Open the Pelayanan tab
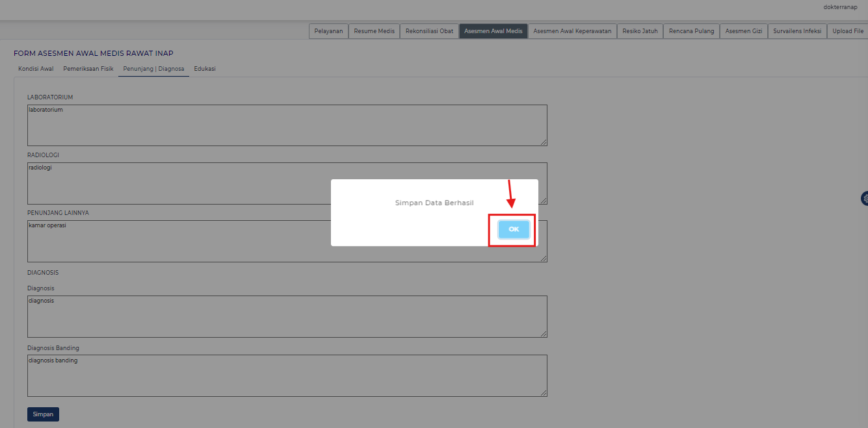The width and height of the screenshot is (868, 428). click(328, 31)
